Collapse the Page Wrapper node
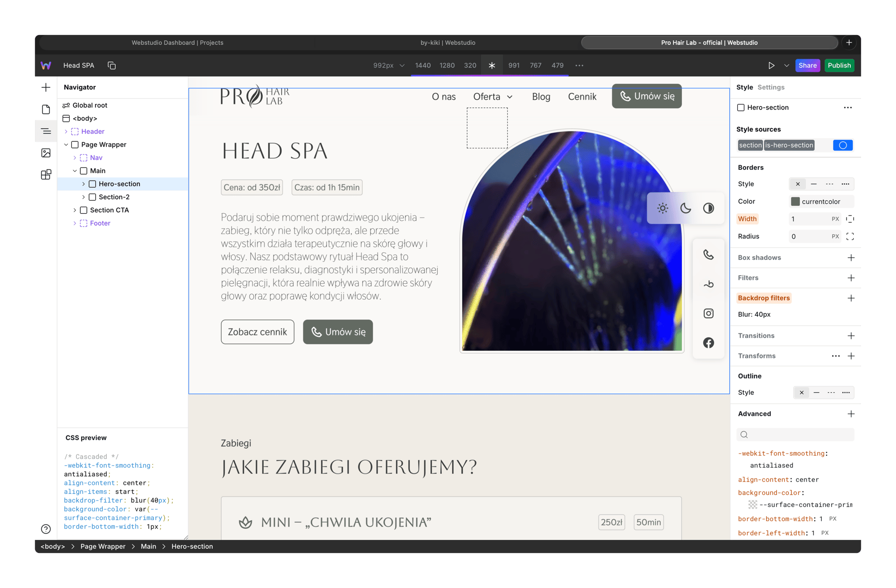Screen dimensions: 896x588 tap(66, 145)
